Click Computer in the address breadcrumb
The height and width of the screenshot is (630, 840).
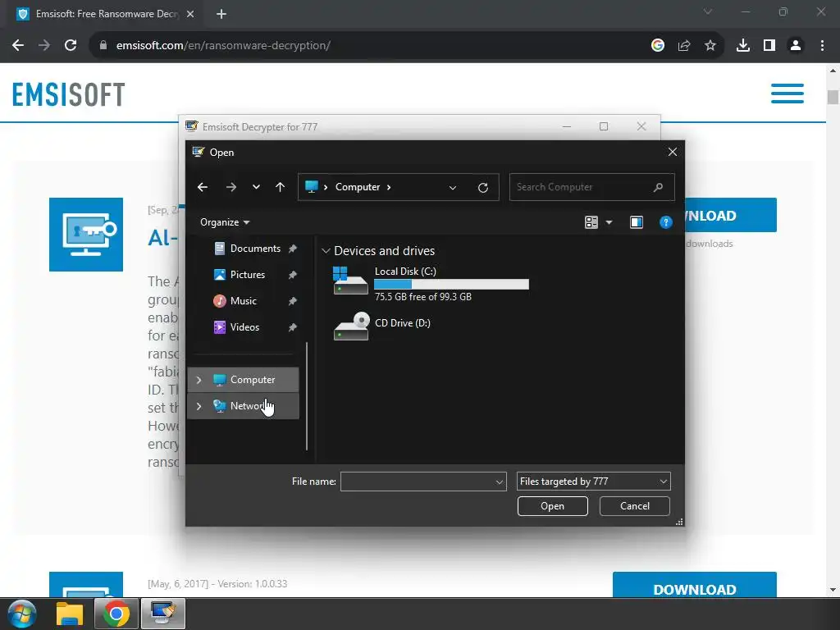[x=358, y=187]
